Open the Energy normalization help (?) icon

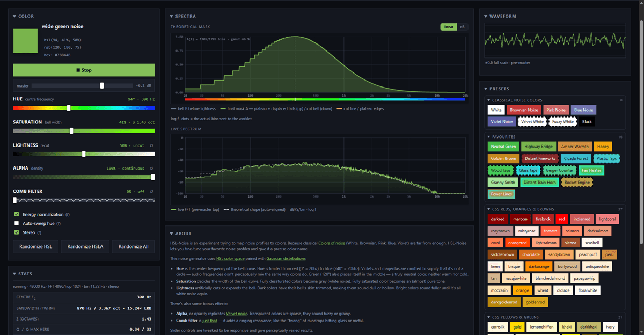(x=68, y=214)
